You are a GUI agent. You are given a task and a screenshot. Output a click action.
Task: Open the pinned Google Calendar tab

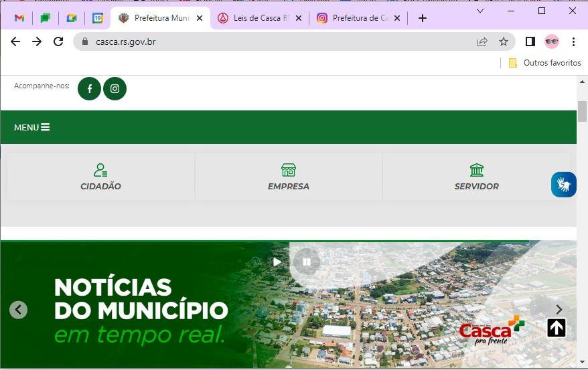98,18
